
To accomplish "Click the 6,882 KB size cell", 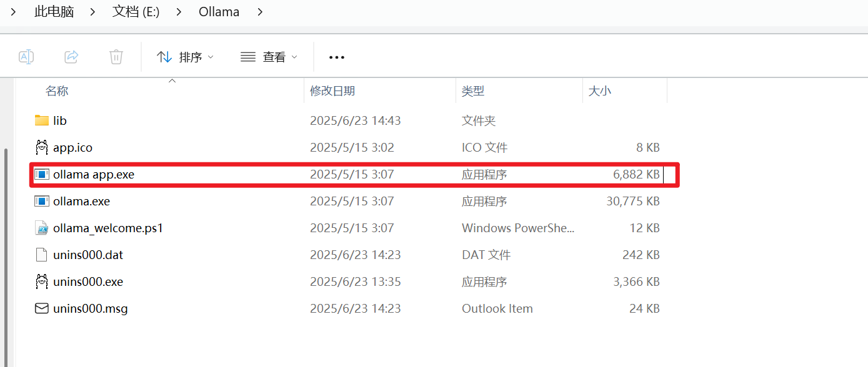I will 636,175.
